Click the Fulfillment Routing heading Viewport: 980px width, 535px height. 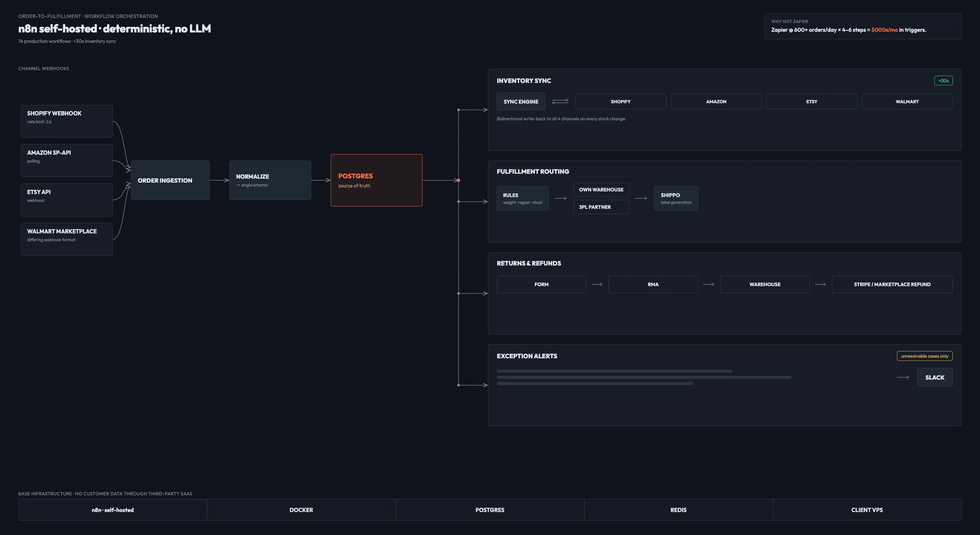coord(533,172)
